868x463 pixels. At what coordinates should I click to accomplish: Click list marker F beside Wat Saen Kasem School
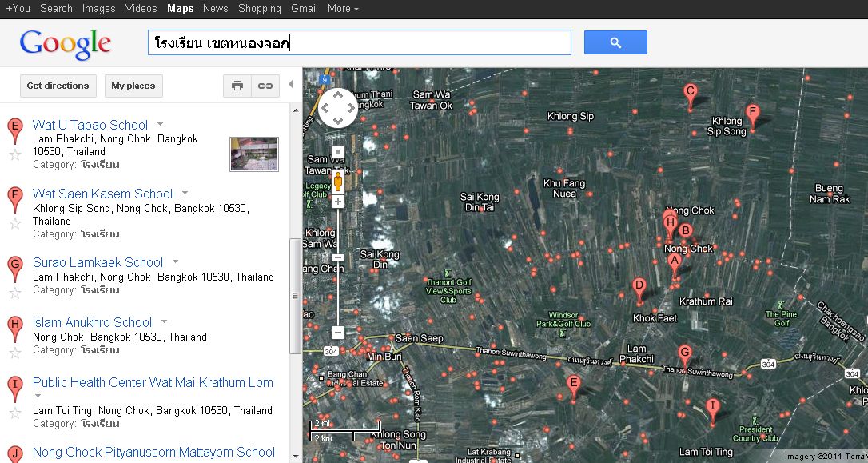[x=15, y=199]
